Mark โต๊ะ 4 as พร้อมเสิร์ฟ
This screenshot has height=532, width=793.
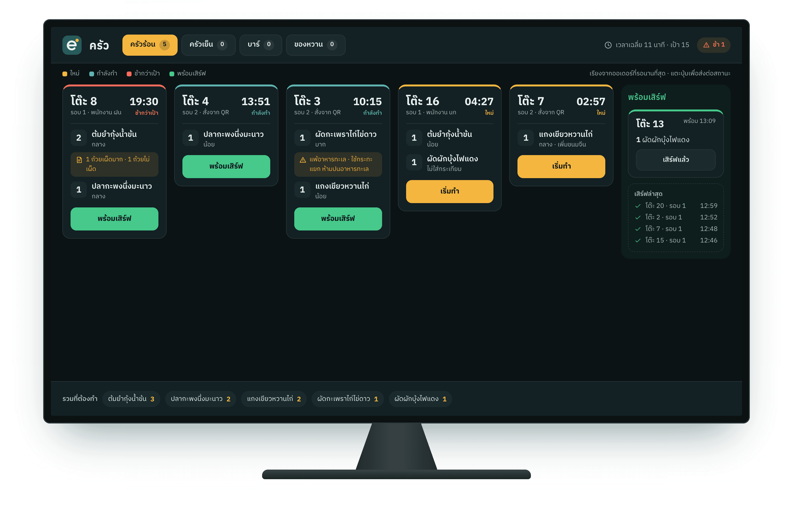[226, 167]
